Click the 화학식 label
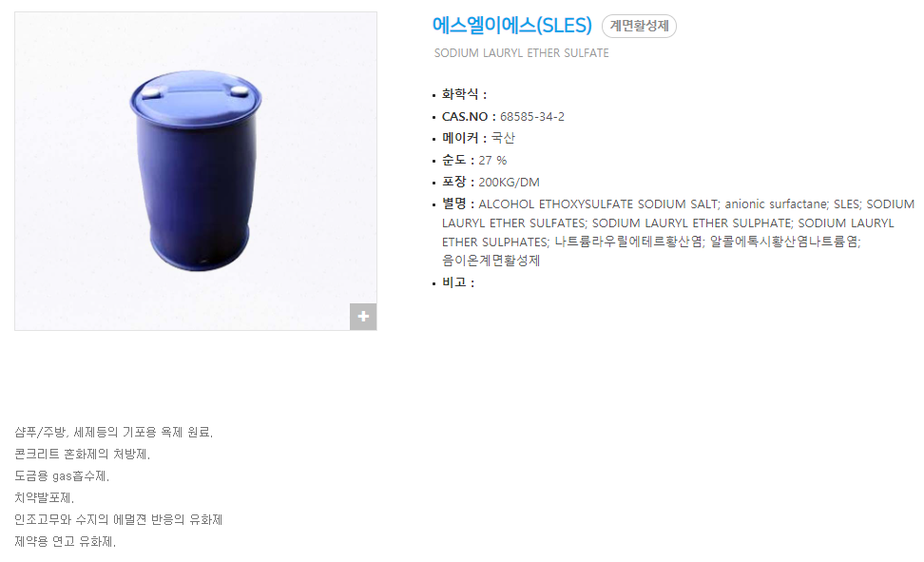 [x=460, y=94]
